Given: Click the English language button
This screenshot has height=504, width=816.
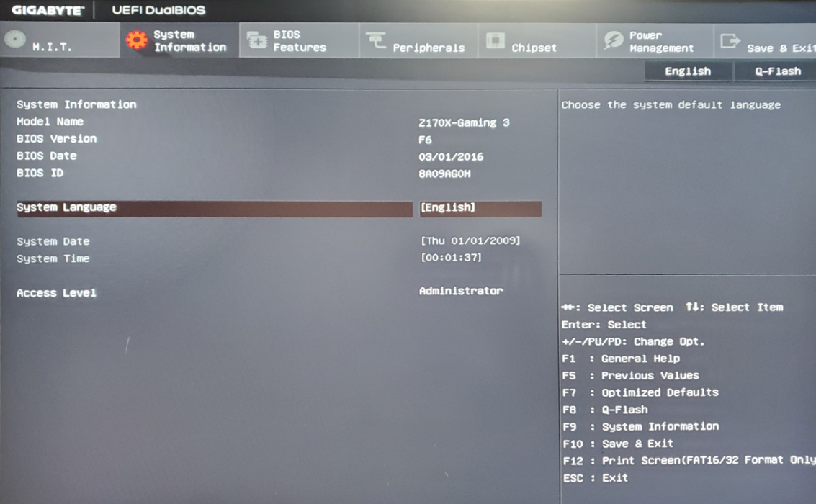Looking at the screenshot, I should coord(688,71).
